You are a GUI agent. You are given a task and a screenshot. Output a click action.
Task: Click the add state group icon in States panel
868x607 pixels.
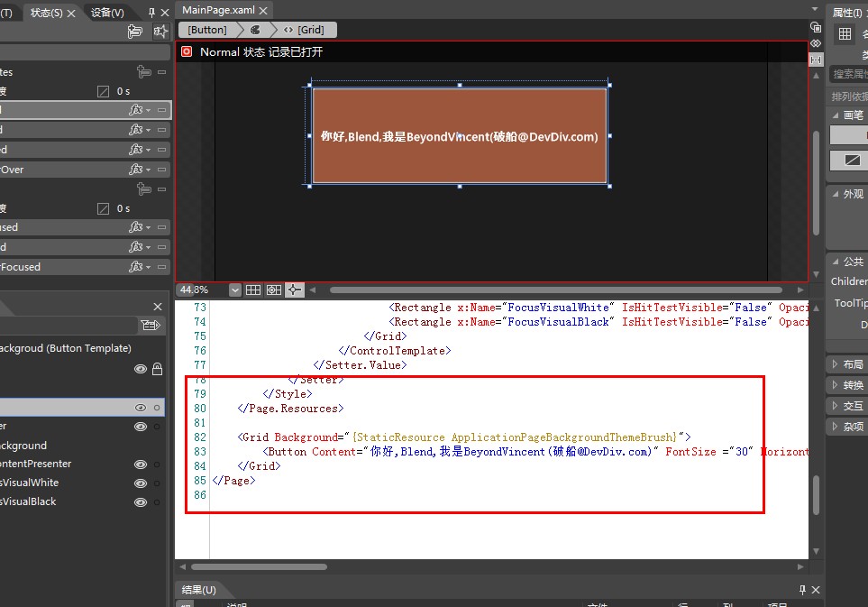pyautogui.click(x=134, y=31)
